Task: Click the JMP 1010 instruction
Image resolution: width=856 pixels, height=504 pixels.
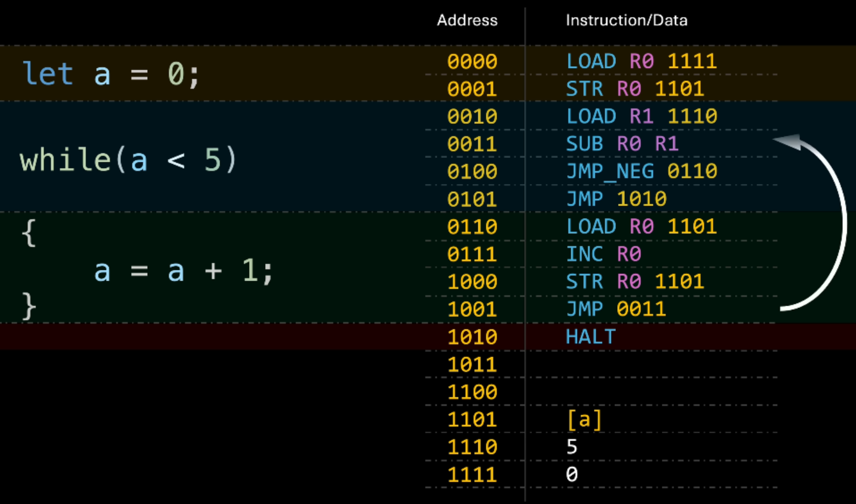Action: point(615,199)
